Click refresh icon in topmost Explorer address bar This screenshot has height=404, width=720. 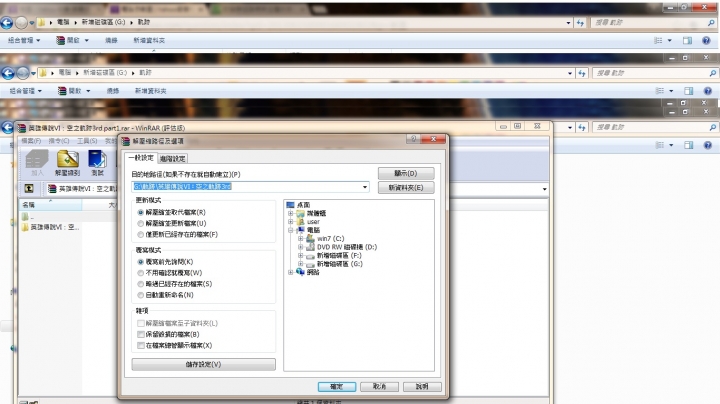[580, 22]
